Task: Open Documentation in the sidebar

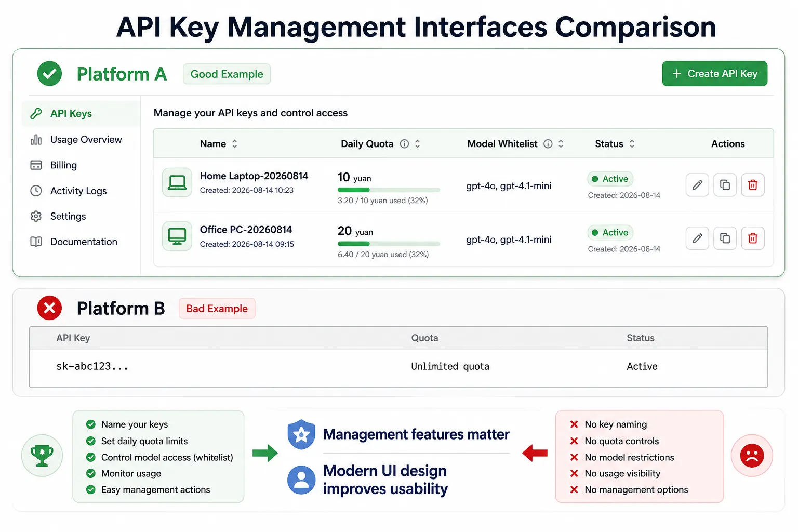Action: (x=81, y=242)
